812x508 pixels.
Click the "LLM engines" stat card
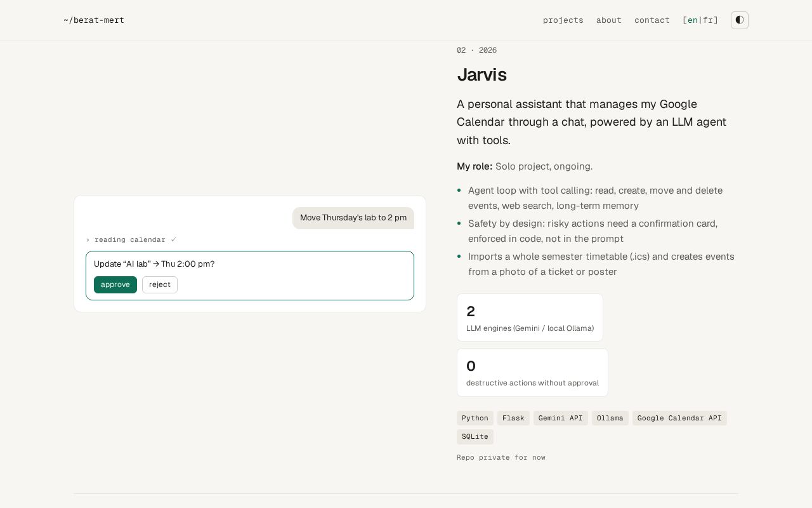tap(530, 317)
